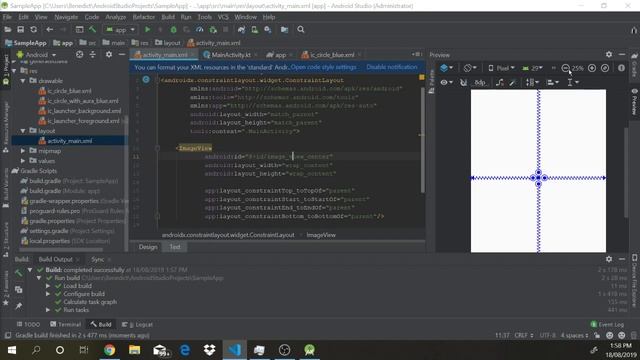Open the Event Log
This screenshot has height=360, width=640.
coord(607,324)
